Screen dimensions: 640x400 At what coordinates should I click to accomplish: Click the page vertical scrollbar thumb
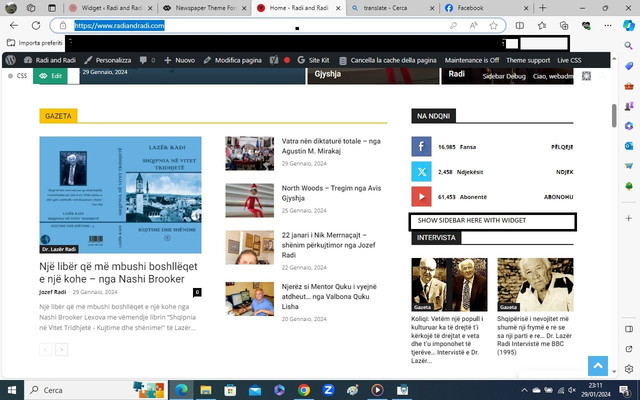point(614,116)
